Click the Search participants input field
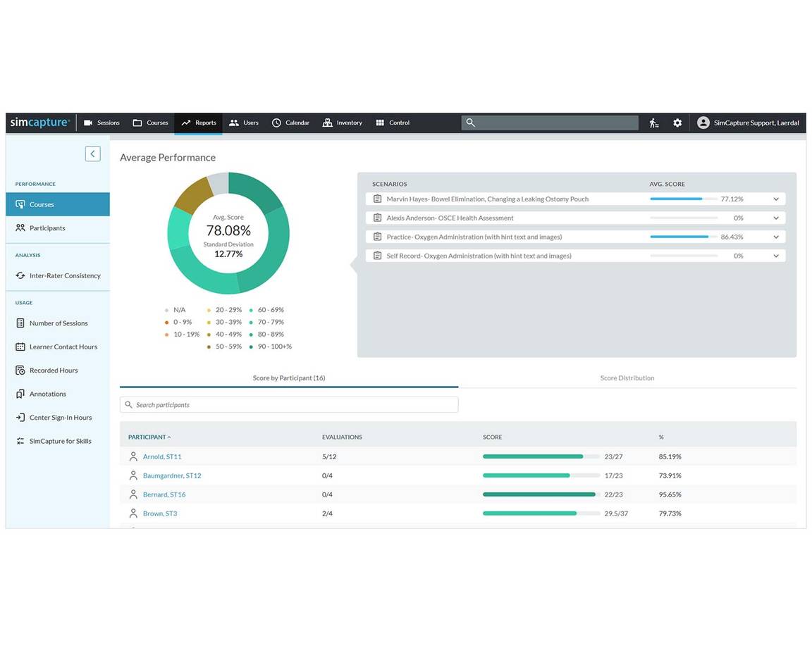This screenshot has height=648, width=812. 289,405
